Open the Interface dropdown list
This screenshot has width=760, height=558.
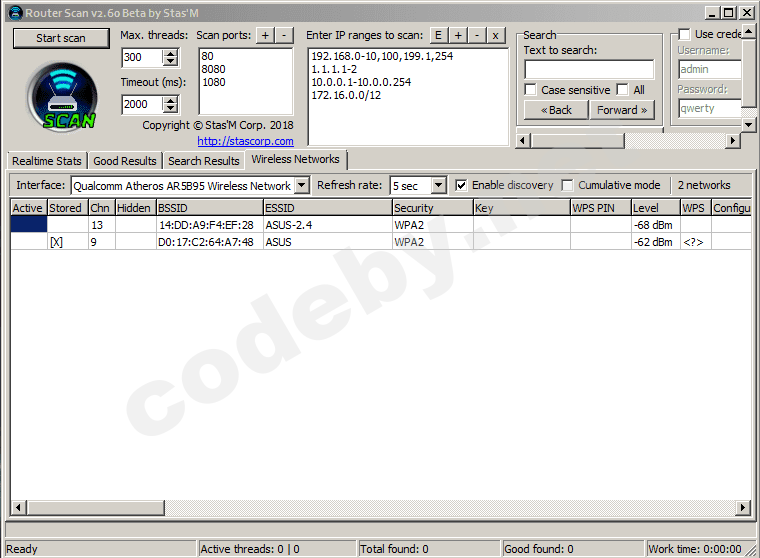(x=301, y=185)
